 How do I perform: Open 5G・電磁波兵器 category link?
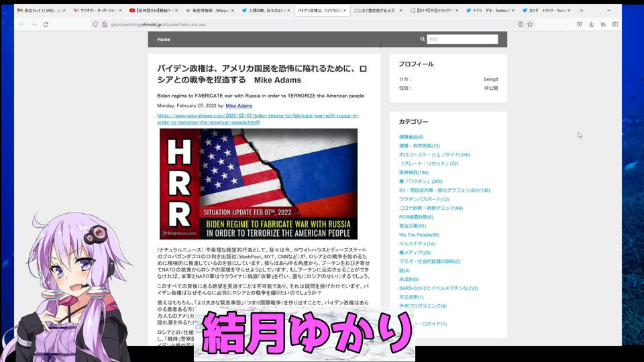click(444, 190)
